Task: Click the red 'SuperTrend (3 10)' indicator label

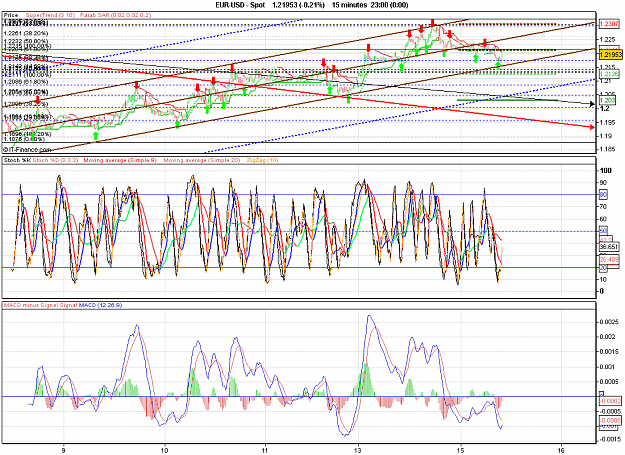Action: [50, 15]
